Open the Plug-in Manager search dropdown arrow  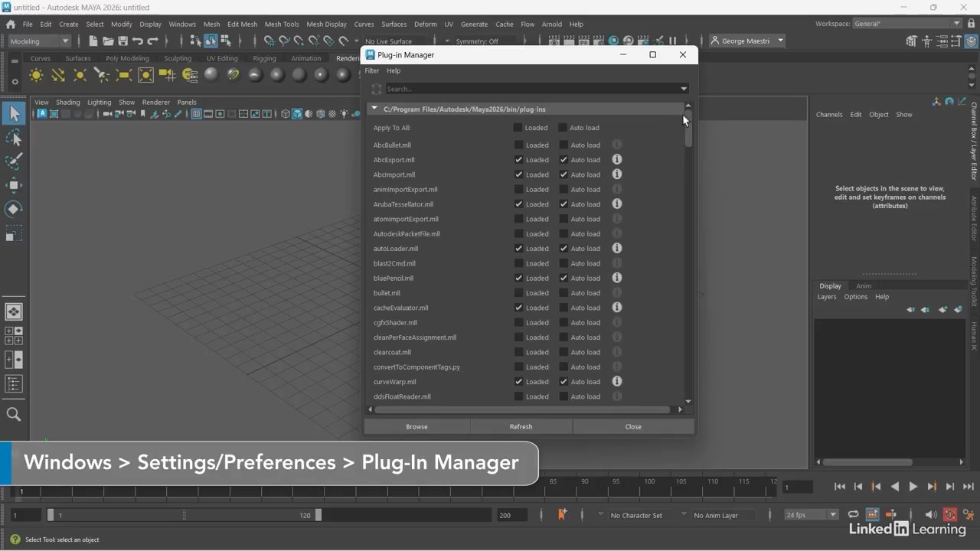click(684, 89)
